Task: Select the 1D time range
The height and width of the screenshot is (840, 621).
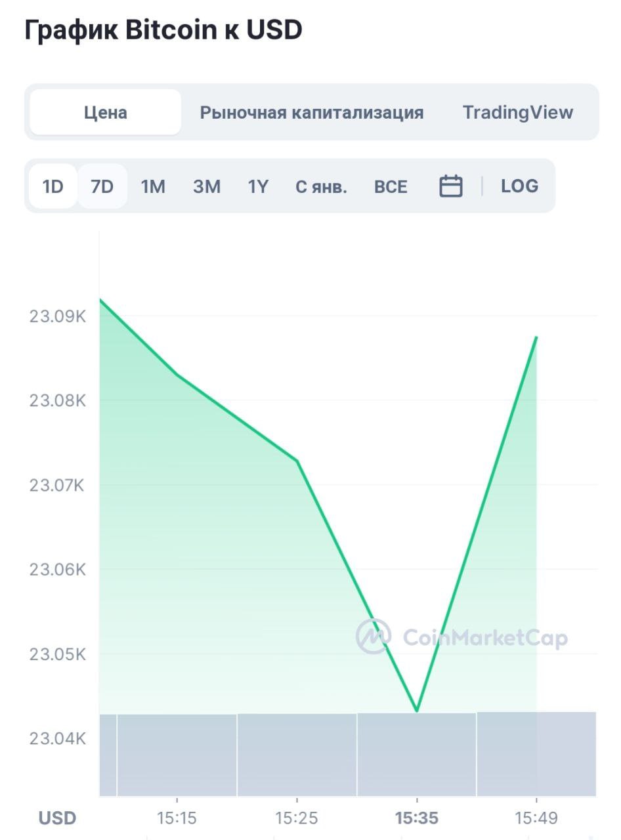Action: [53, 186]
